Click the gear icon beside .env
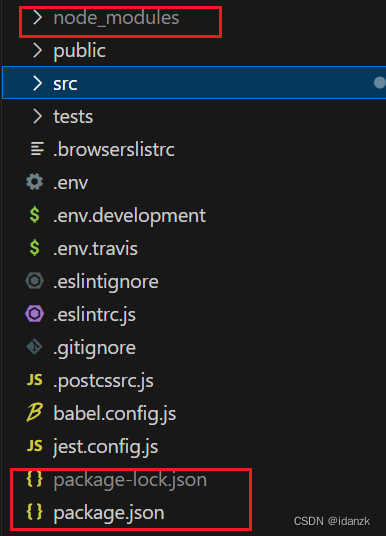386x536 pixels. [x=35, y=182]
